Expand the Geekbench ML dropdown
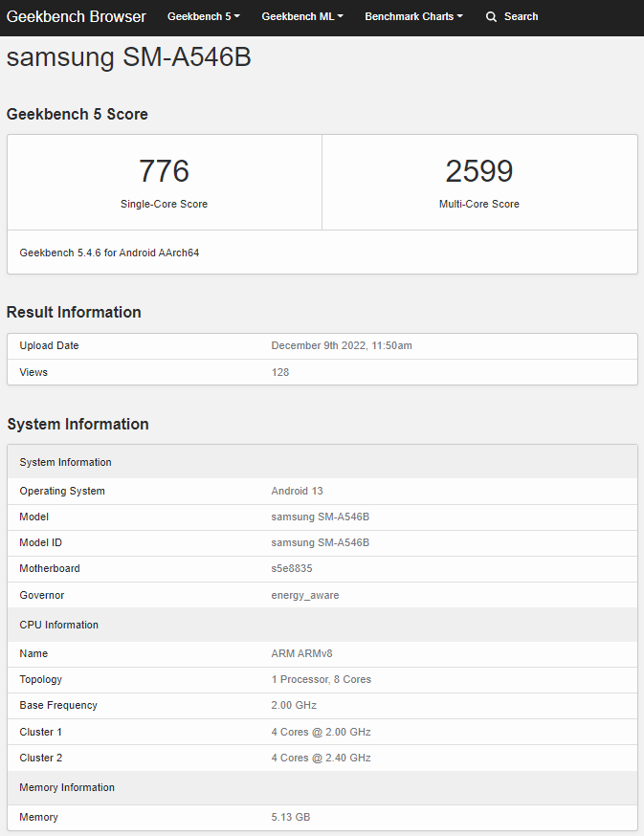Image resolution: width=644 pixels, height=836 pixels. 301,17
